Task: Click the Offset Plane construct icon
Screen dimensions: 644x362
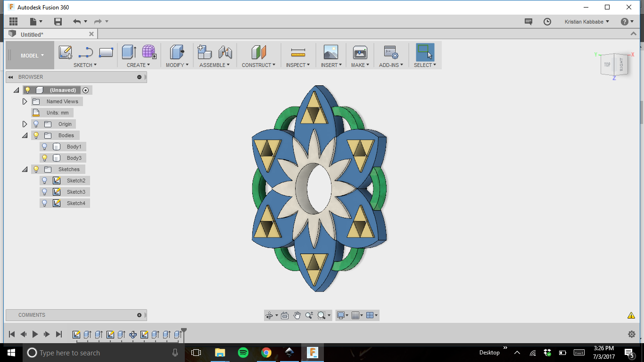Action: (259, 52)
